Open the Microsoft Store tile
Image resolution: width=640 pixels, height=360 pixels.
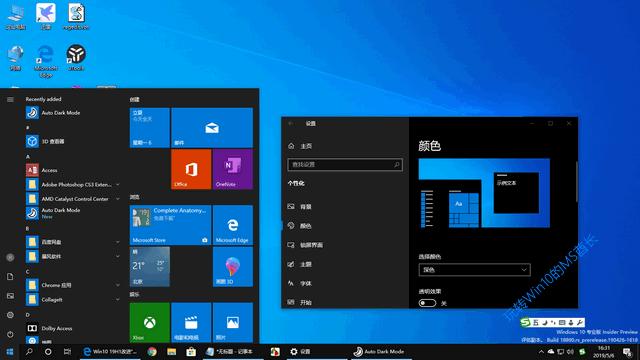[x=170, y=225]
